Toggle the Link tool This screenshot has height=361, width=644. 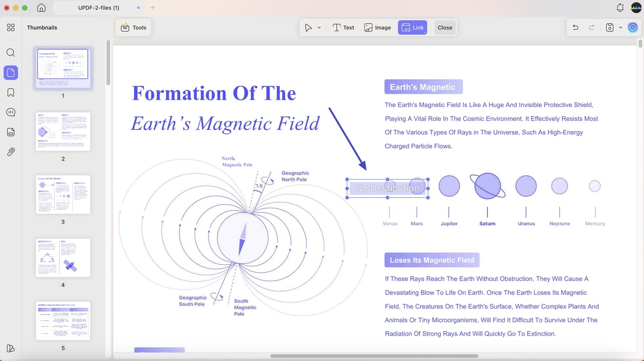[x=413, y=28]
